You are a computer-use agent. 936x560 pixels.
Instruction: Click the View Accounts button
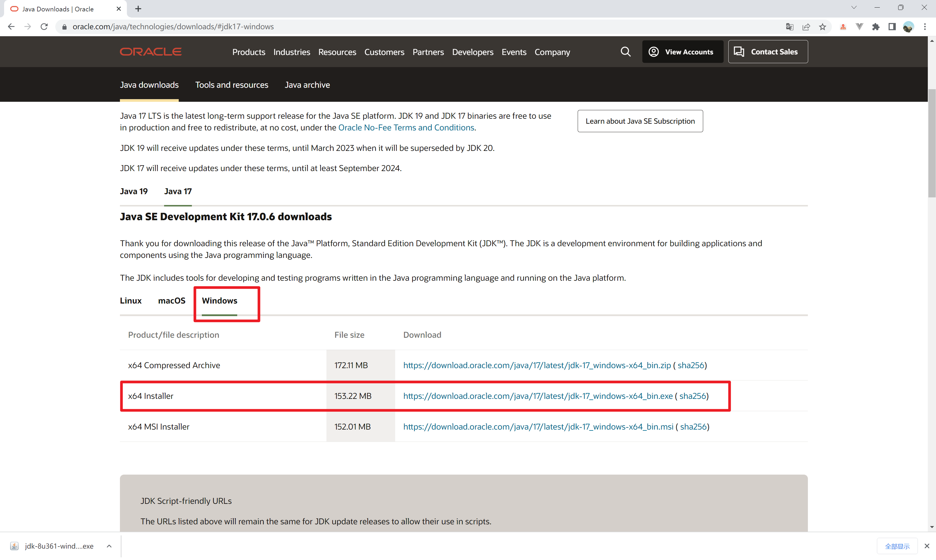pyautogui.click(x=682, y=52)
